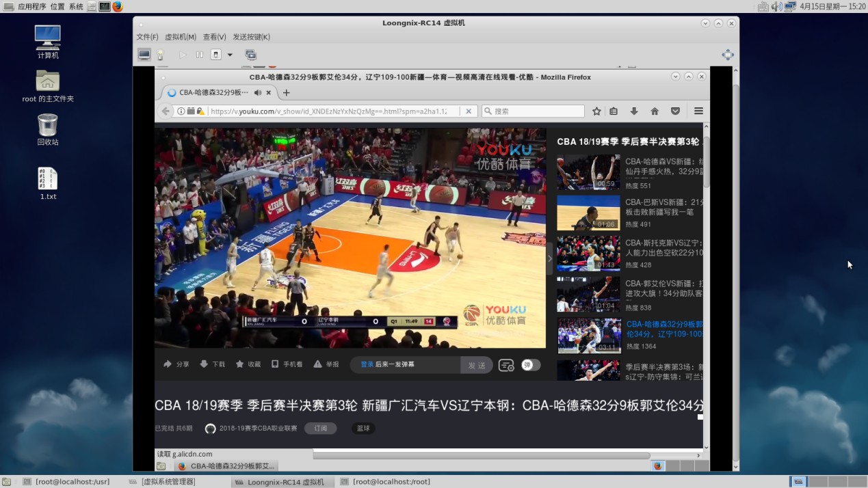Viewport: 868px width, 488px height.
Task: Show site identity info icon
Action: pos(181,111)
